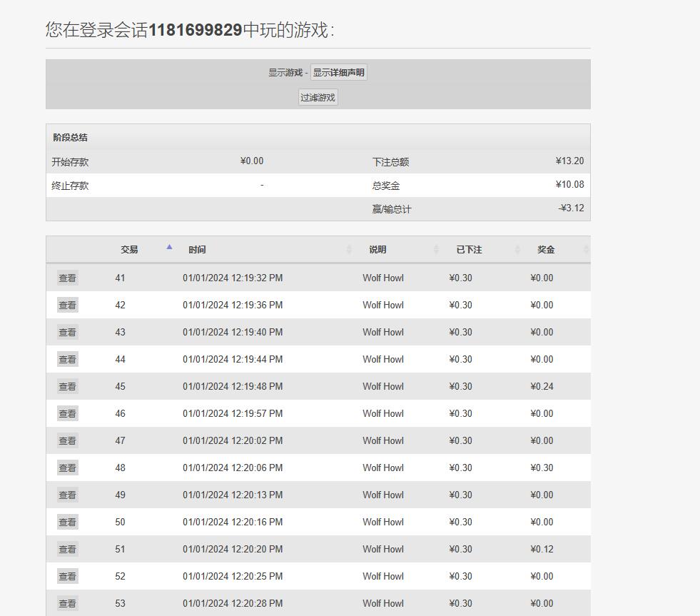Screen dimensions: 700x616
Task: View details of transaction 46
Action: (67, 414)
